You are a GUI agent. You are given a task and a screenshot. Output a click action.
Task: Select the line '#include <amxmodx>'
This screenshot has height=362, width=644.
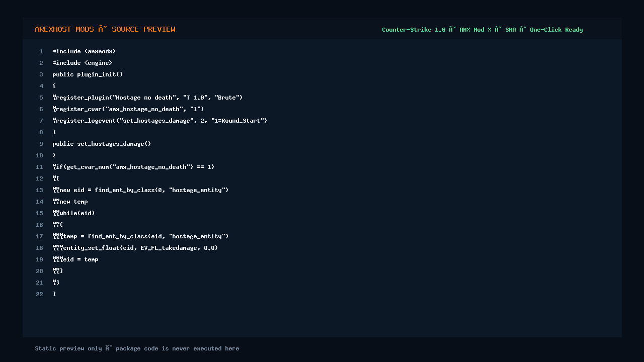[84, 51]
